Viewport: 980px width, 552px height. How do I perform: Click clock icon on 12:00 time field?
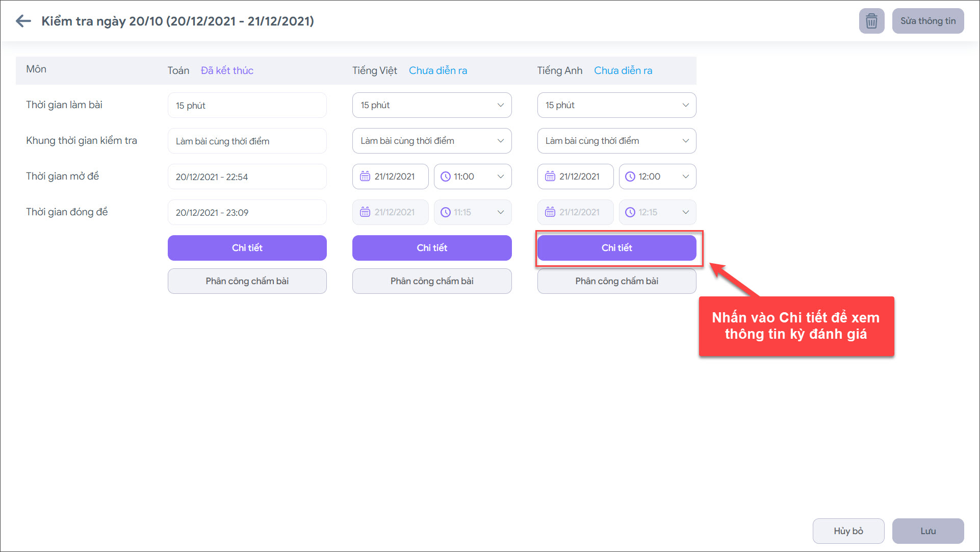point(630,177)
